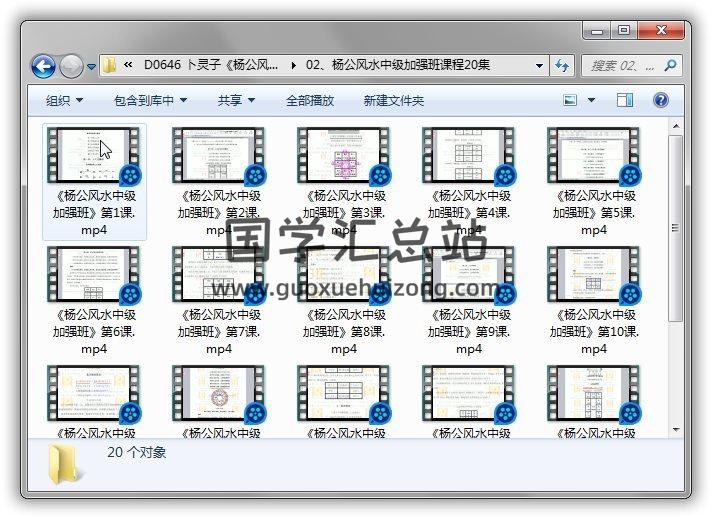Screen dimensions: 712x519
Task: Open the Help question mark icon
Action: coord(660,100)
